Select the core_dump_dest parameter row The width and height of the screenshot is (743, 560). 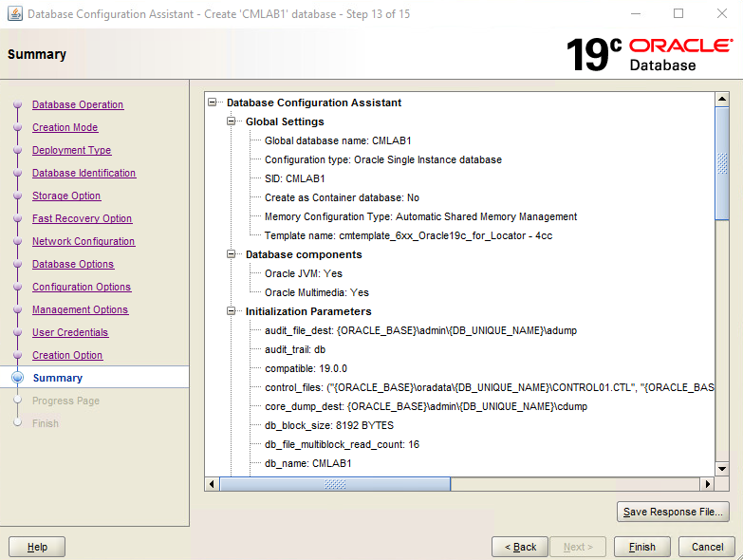(x=426, y=406)
